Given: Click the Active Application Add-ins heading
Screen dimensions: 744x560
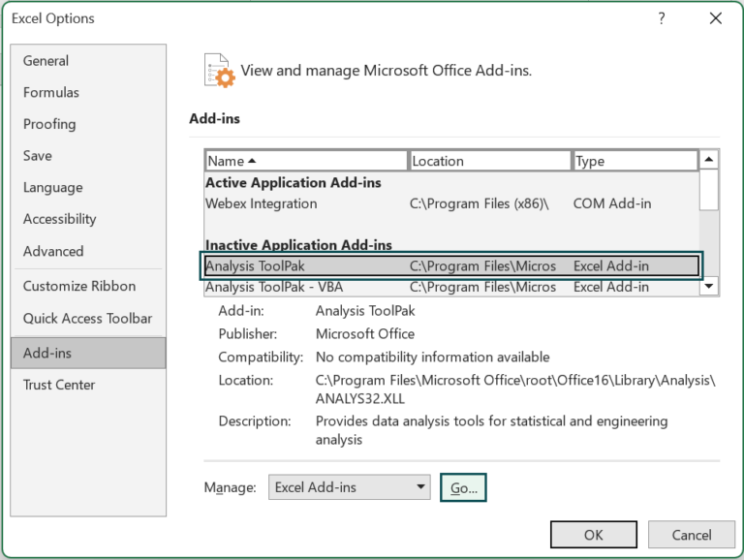Looking at the screenshot, I should (x=294, y=183).
